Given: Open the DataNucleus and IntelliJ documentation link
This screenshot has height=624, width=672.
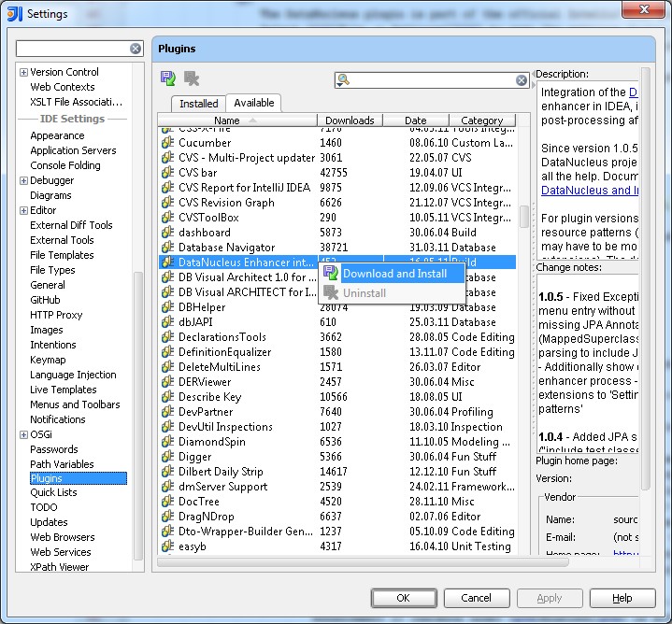Looking at the screenshot, I should [x=590, y=191].
